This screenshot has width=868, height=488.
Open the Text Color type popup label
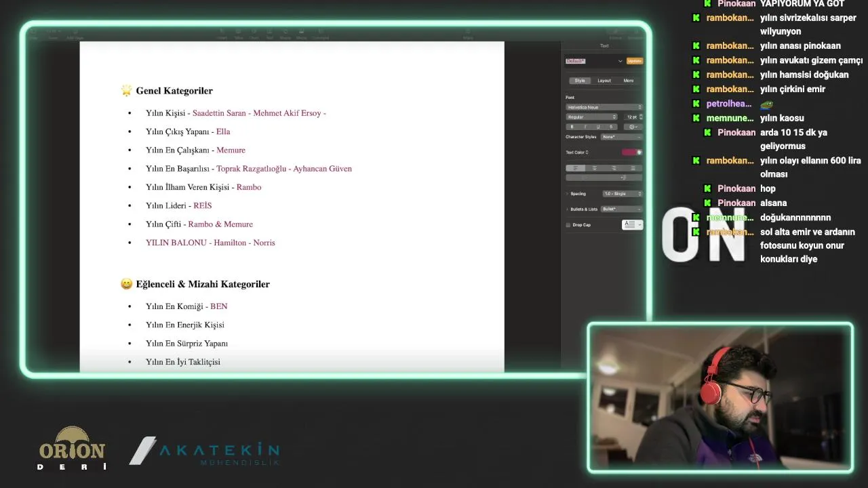(x=577, y=152)
